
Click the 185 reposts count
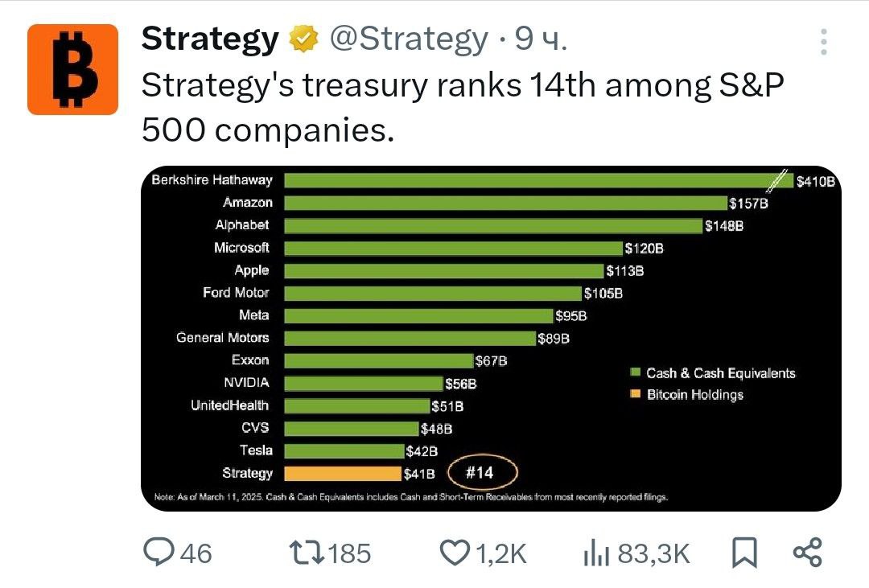(x=349, y=553)
